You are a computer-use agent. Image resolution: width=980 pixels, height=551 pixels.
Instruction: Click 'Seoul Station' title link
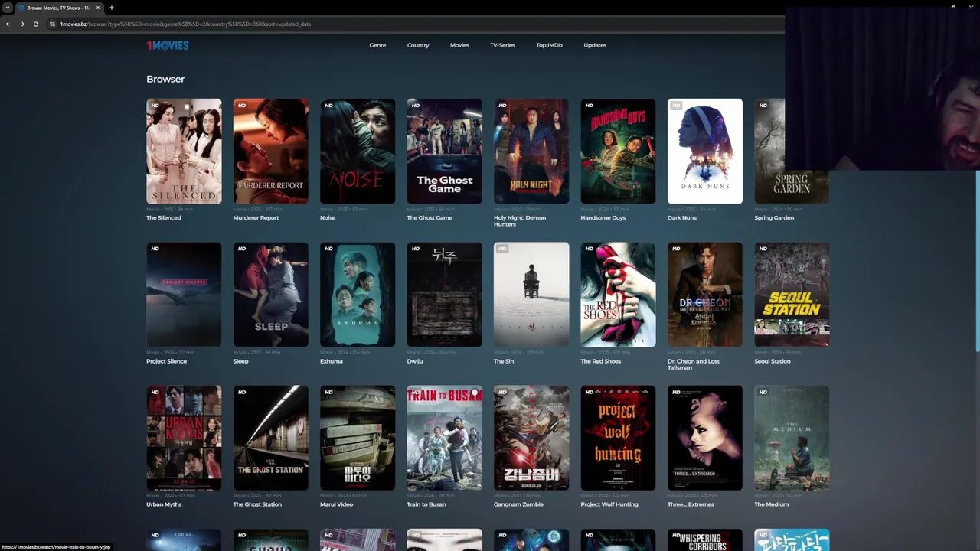[773, 361]
